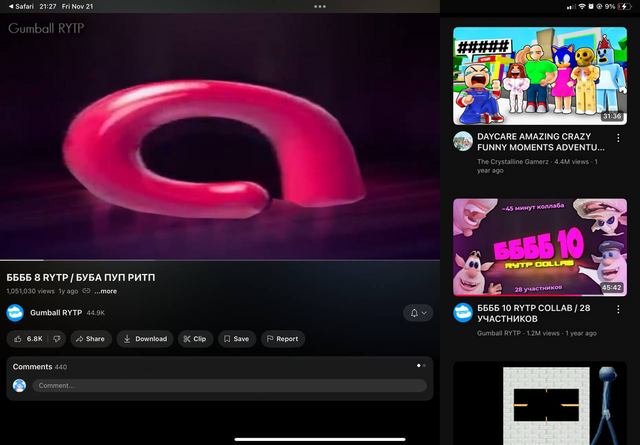Open the Comments 440 section header
This screenshot has height=445, width=640.
(x=40, y=367)
